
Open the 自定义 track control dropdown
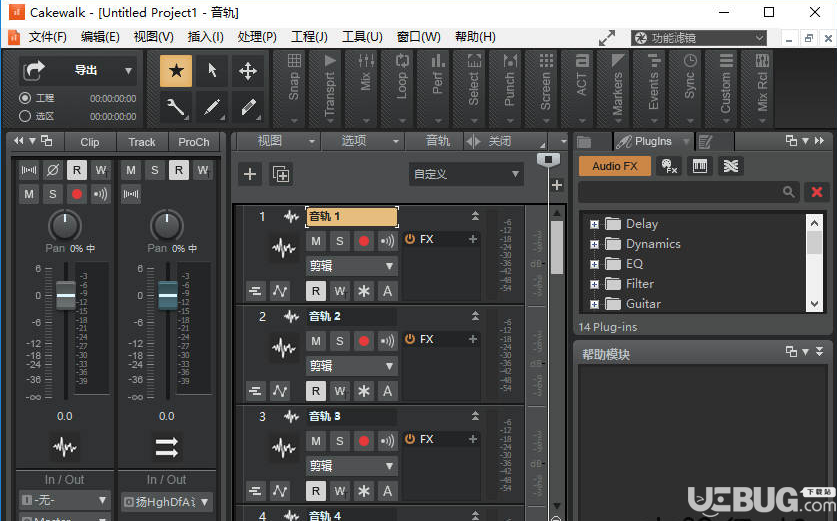point(466,174)
